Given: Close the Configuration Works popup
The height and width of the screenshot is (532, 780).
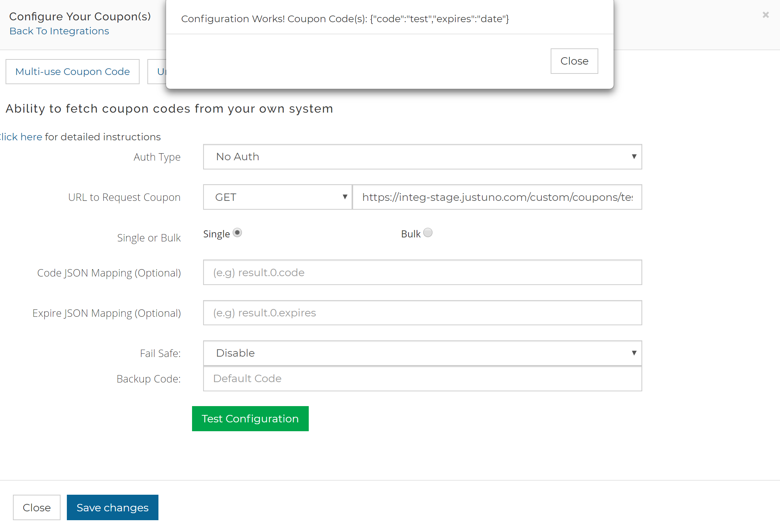Looking at the screenshot, I should pyautogui.click(x=574, y=61).
